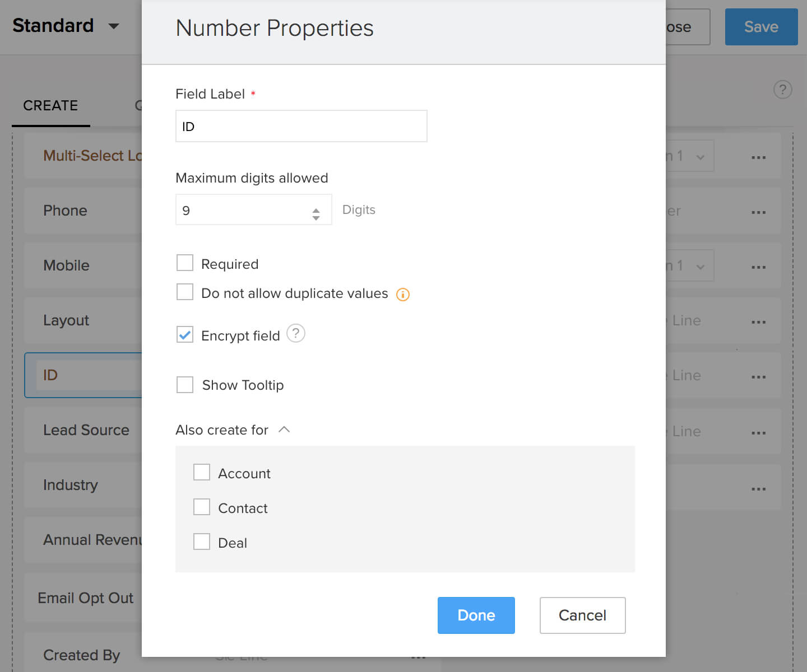Check the Account checkbox under Also create for
The width and height of the screenshot is (807, 672).
(202, 473)
